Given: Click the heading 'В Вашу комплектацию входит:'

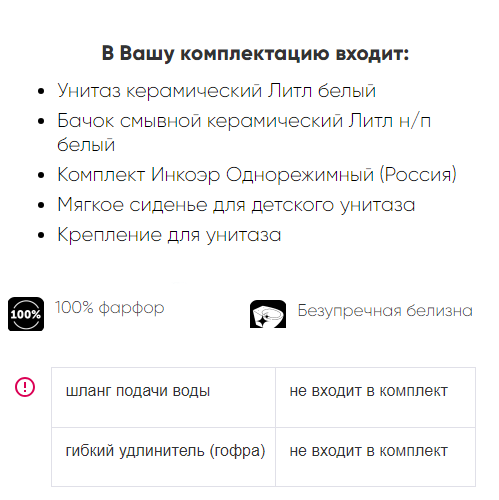Looking at the screenshot, I should tap(255, 53).
